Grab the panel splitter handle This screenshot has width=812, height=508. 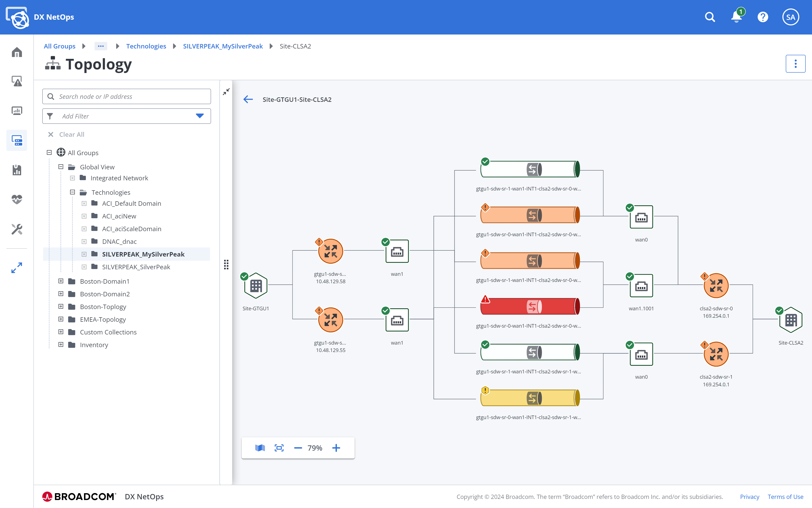(x=226, y=264)
